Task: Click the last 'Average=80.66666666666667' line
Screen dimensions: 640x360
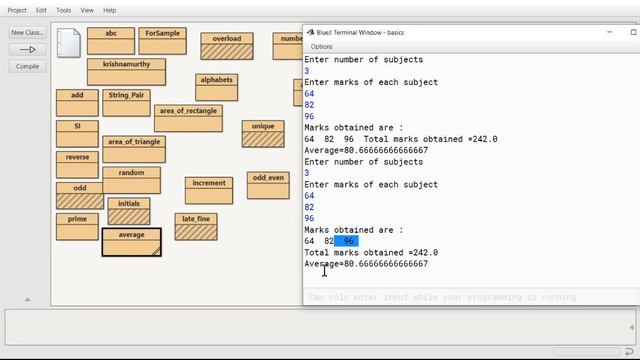Action: click(x=366, y=264)
